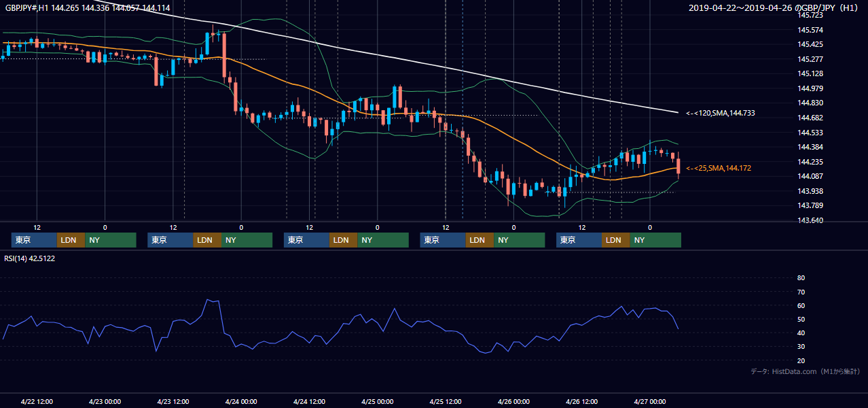This screenshot has height=408, width=868.
Task: Click the rightmost LDN session box
Action: [615, 240]
